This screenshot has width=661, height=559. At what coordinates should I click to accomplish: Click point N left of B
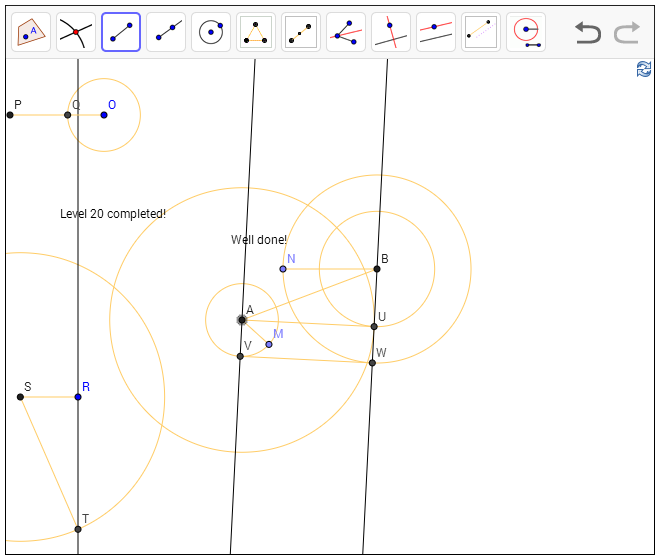(283, 269)
